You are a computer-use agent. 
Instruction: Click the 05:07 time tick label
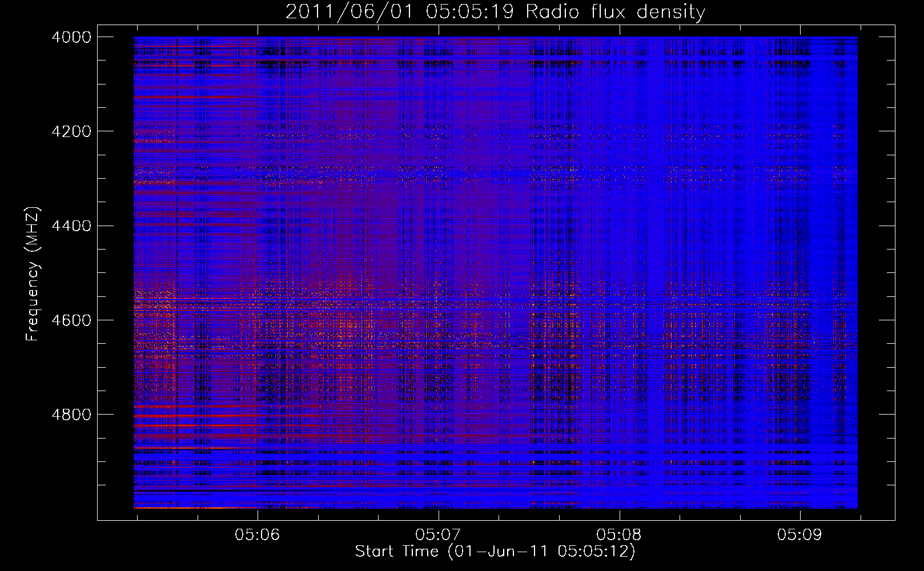(x=438, y=535)
